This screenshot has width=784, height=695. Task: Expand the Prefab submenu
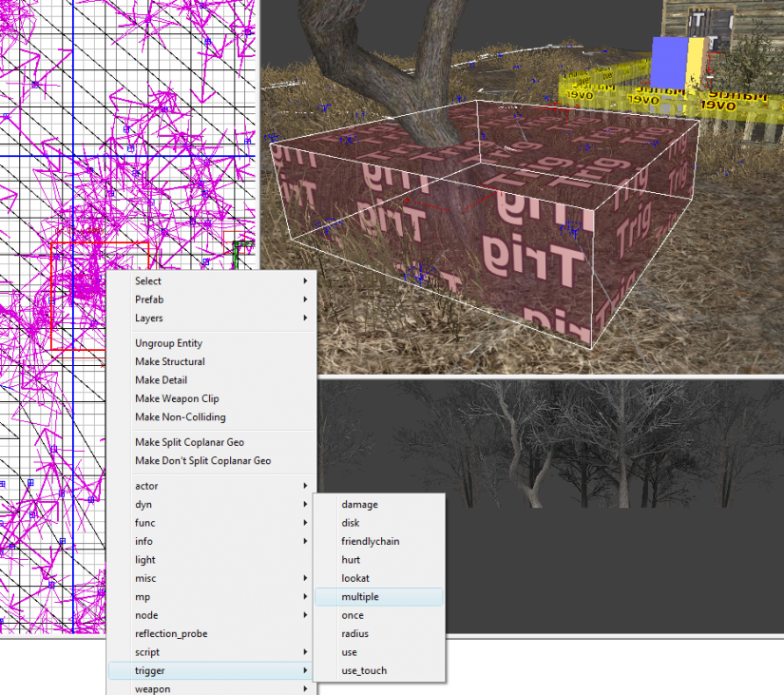(149, 299)
